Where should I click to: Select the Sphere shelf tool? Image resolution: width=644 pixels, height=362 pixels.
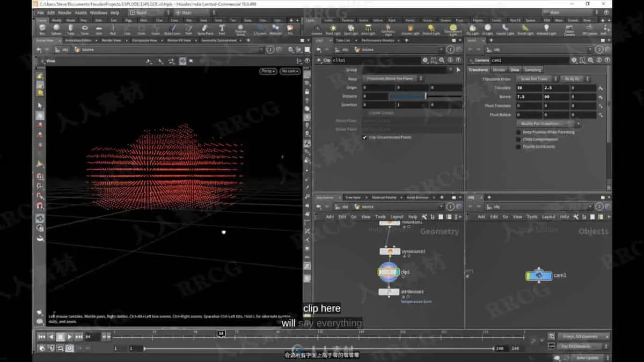pyautogui.click(x=56, y=29)
